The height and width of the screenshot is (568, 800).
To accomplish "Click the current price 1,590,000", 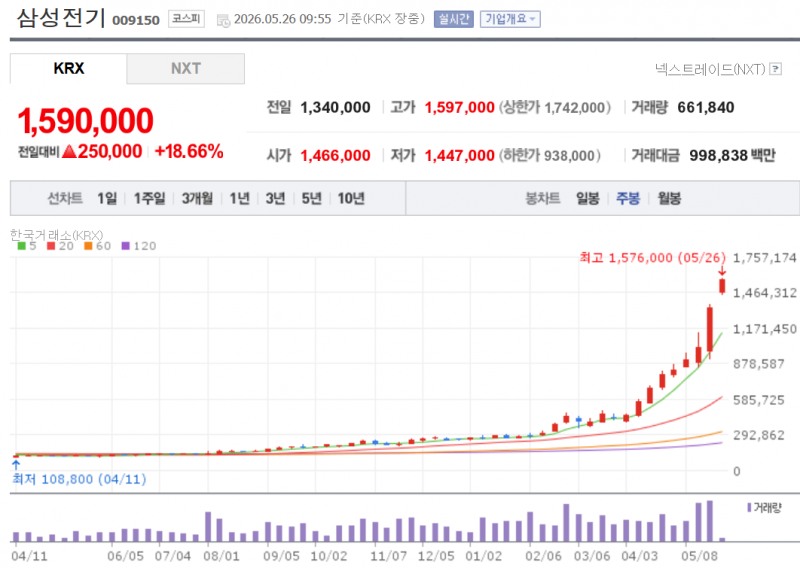I will pyautogui.click(x=85, y=121).
